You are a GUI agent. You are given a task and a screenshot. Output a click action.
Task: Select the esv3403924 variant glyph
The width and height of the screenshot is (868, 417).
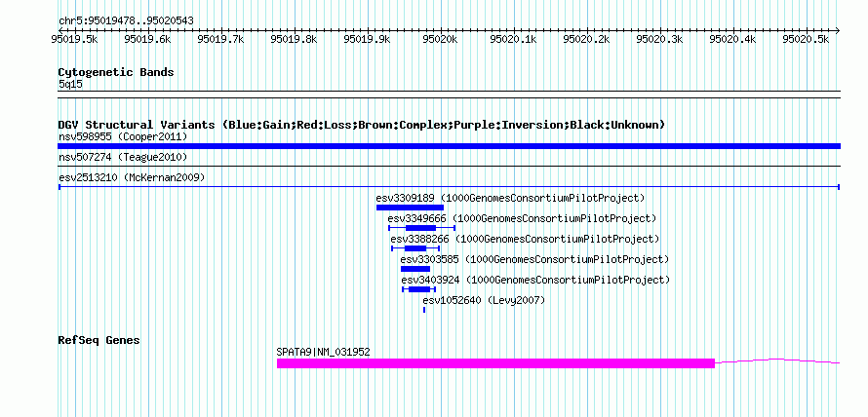(x=419, y=289)
